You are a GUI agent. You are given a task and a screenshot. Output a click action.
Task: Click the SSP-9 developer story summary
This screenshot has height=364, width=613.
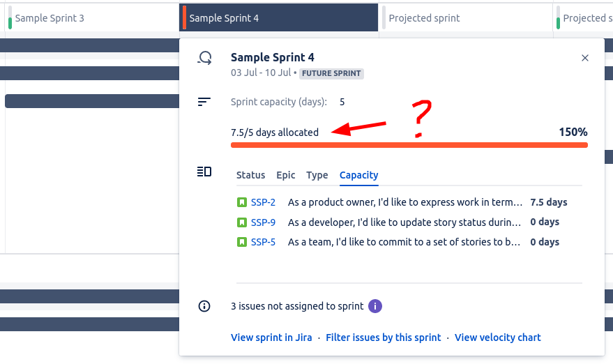pyautogui.click(x=404, y=222)
